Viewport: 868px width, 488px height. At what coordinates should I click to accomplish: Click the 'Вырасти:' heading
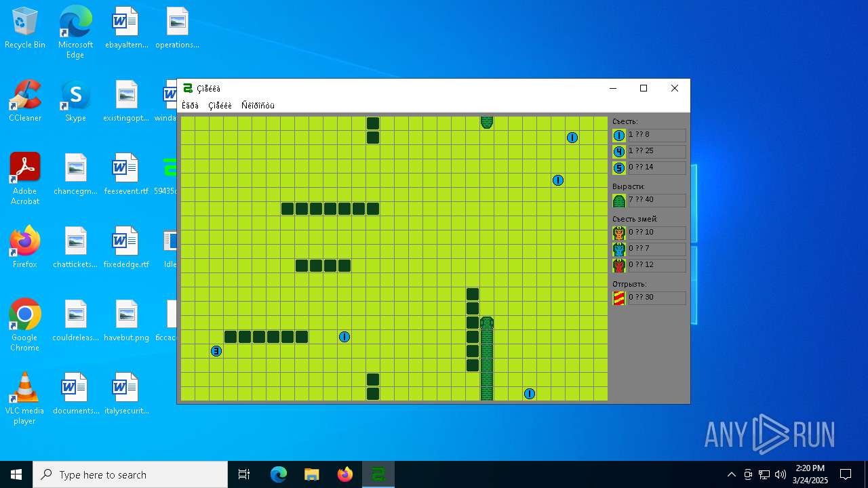pyautogui.click(x=629, y=186)
